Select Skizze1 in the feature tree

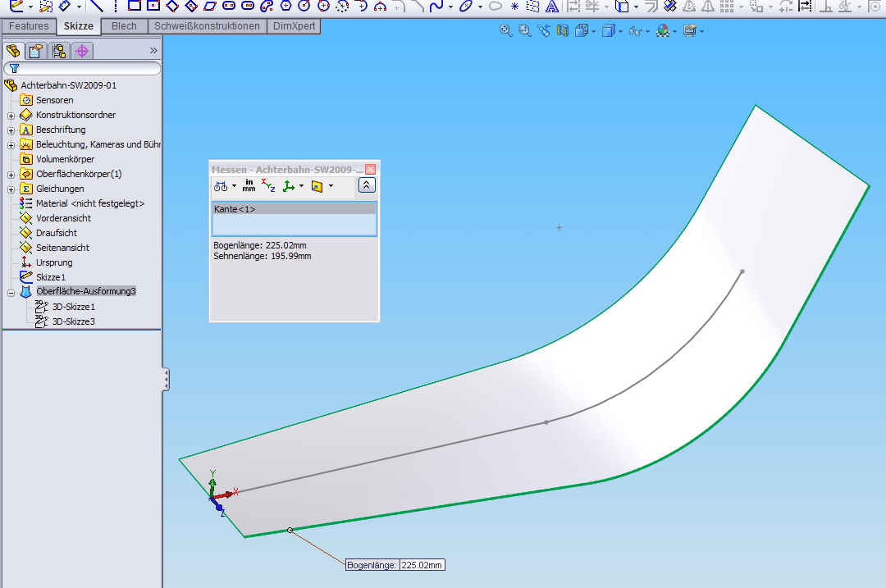51,277
